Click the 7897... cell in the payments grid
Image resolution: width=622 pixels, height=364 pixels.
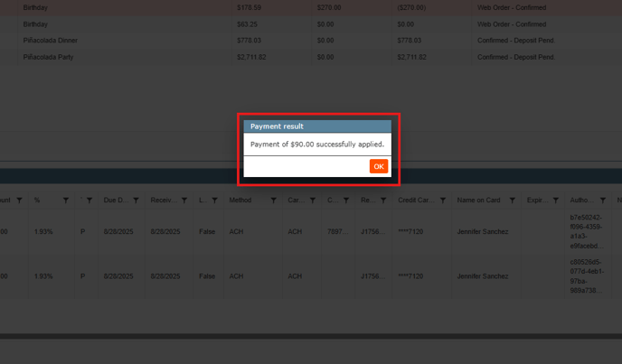tap(338, 231)
